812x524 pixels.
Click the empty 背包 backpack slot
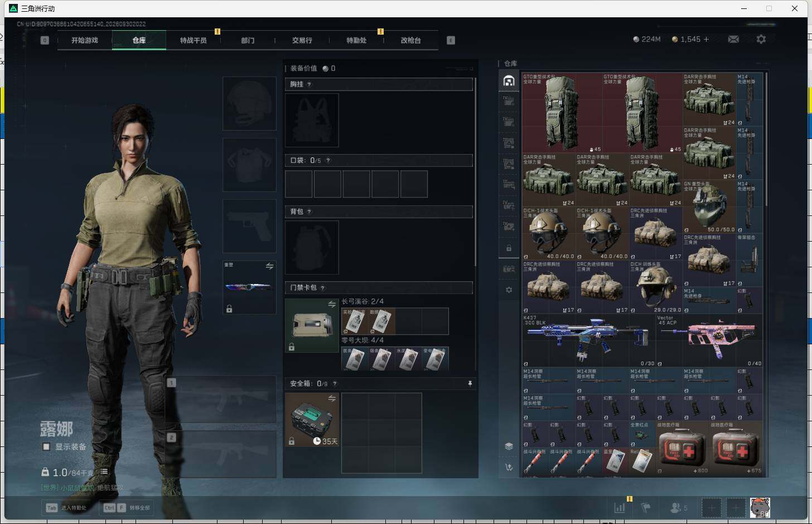(x=312, y=247)
